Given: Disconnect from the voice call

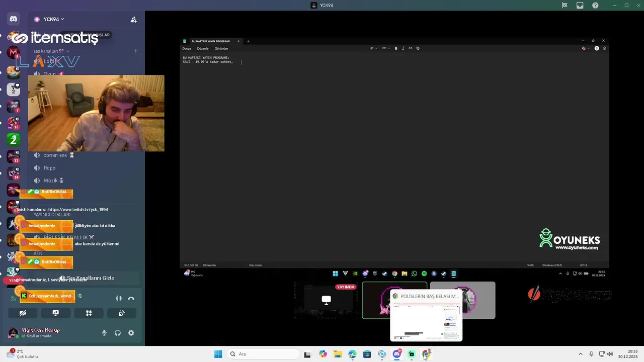Looking at the screenshot, I should (131, 298).
